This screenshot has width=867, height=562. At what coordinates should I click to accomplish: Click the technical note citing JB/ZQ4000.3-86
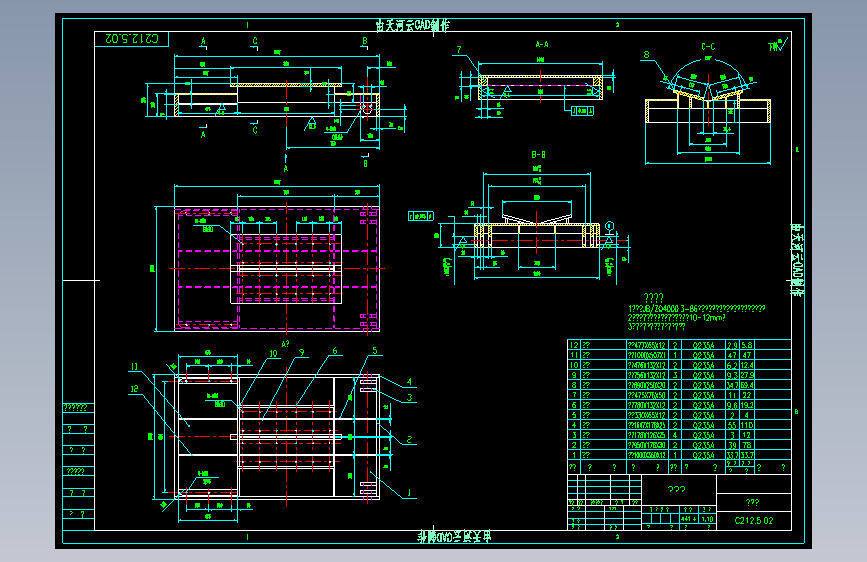point(697,309)
